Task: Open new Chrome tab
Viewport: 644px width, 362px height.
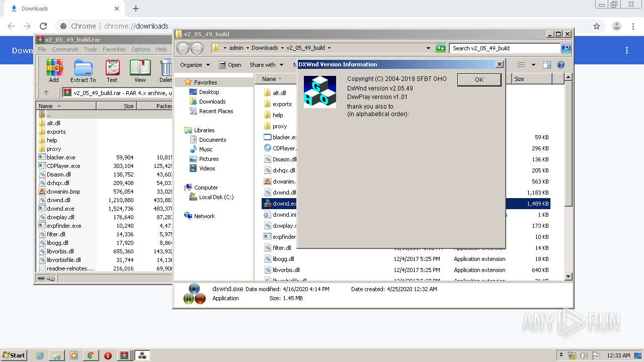Action: [x=135, y=9]
